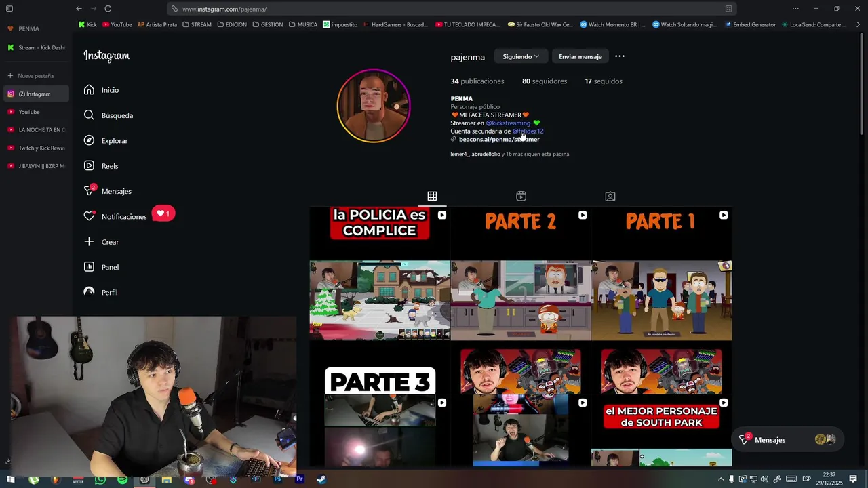
Task: Click the instagram.com/pajenma address bar
Action: 452,9
